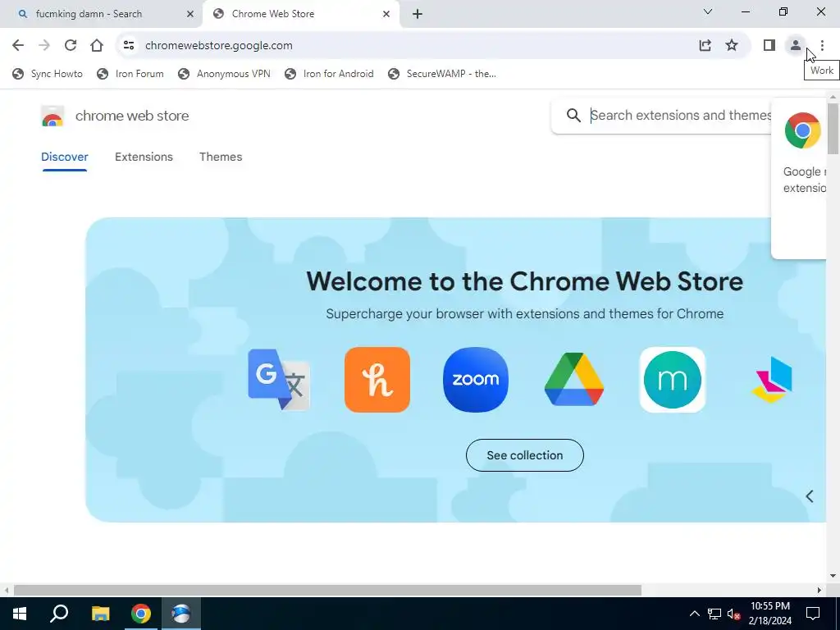Open Google Chrome from taskbar
This screenshot has height=630, width=840.
(x=141, y=614)
